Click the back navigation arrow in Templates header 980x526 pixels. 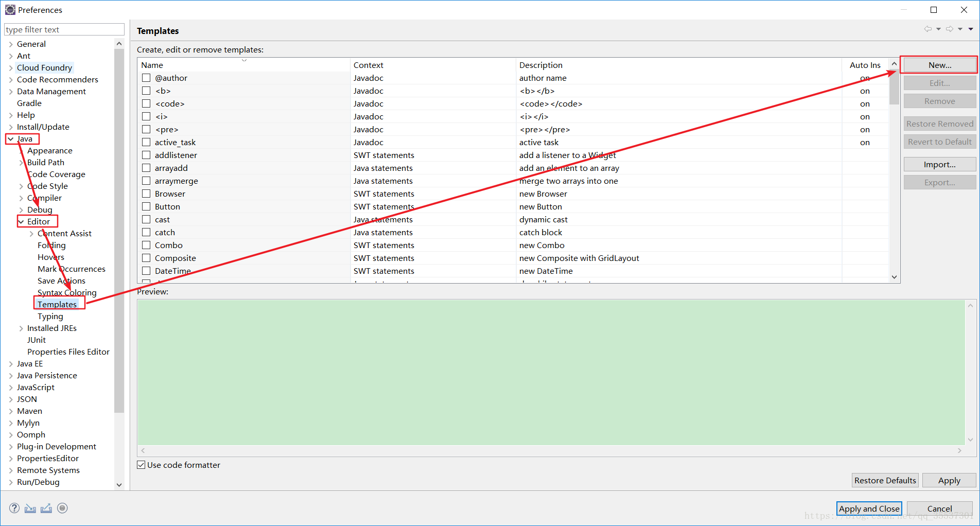pos(927,29)
